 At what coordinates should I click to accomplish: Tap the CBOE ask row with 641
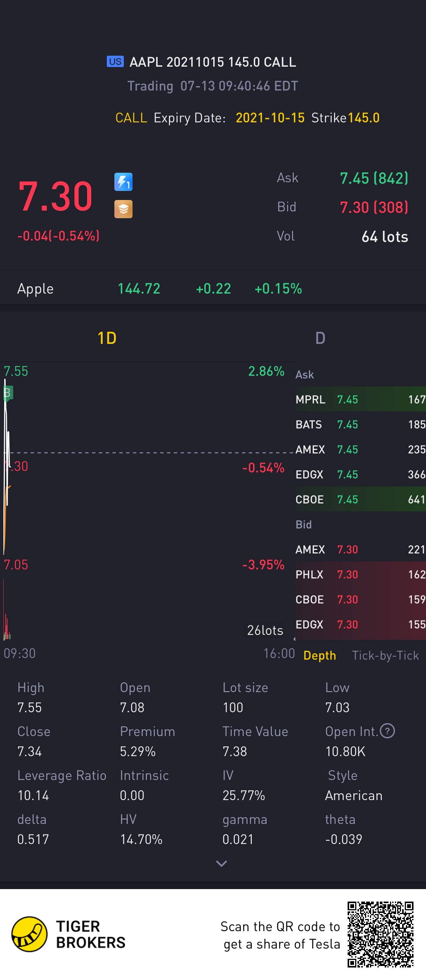click(x=360, y=499)
